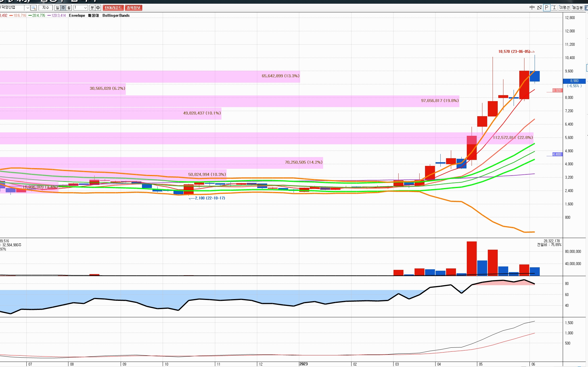Click the I-beam indicator icon
588x367 pixels.
click(554, 8)
